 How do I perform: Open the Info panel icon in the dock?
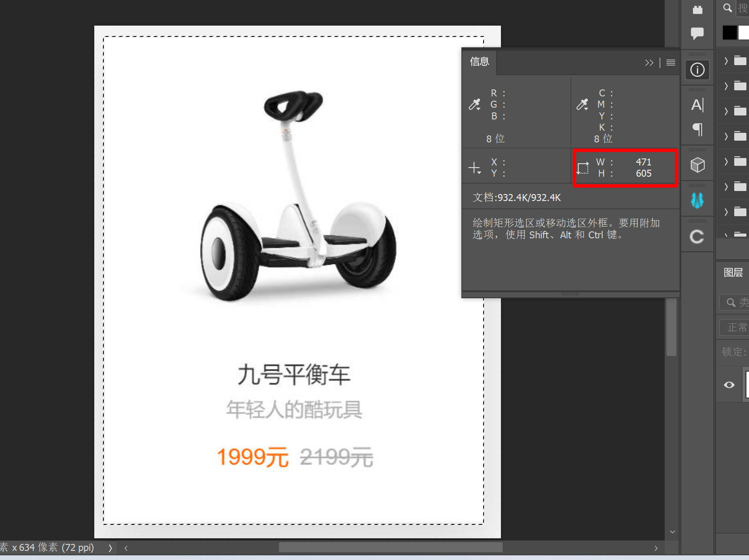click(697, 70)
